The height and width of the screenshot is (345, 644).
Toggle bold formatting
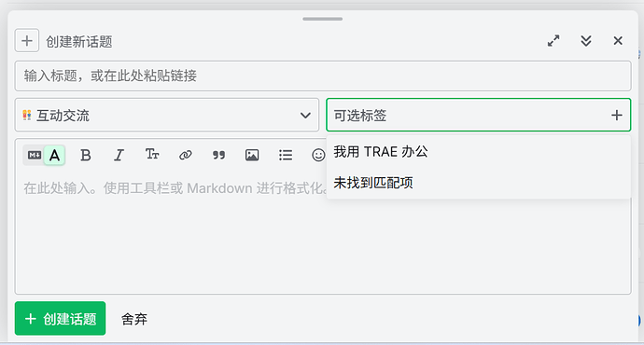[x=86, y=155]
